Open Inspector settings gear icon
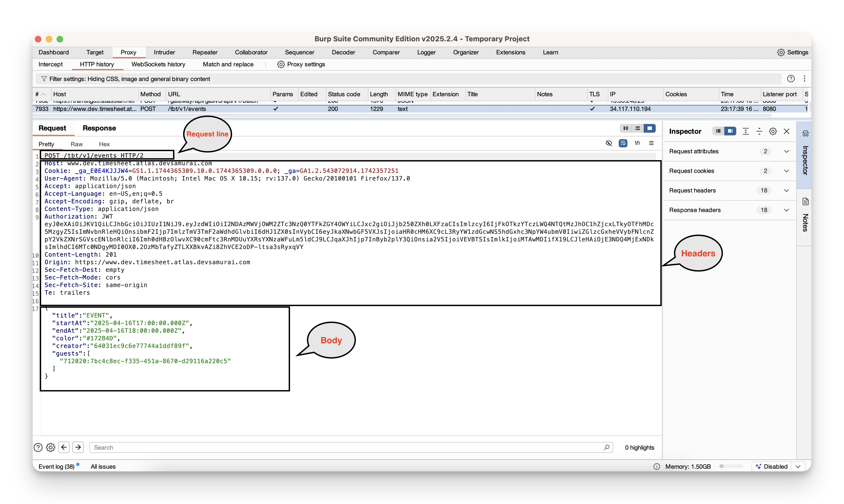This screenshot has width=844, height=504. pyautogui.click(x=773, y=131)
